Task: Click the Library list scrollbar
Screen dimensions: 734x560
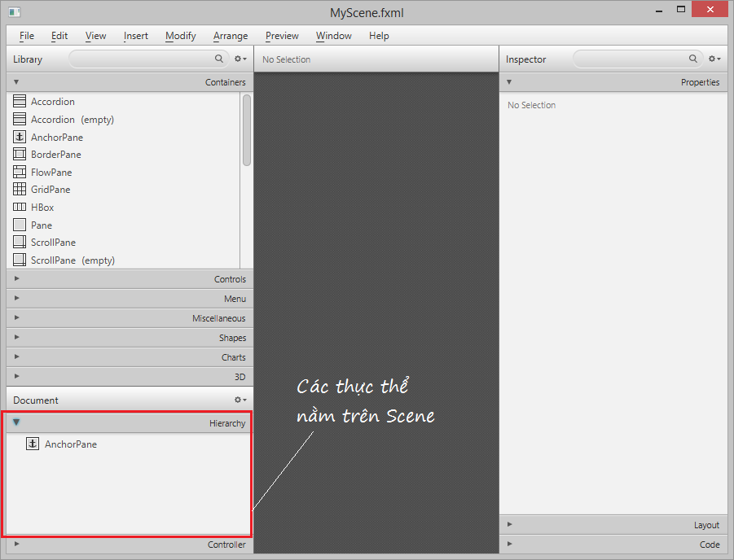Action: tap(247, 129)
